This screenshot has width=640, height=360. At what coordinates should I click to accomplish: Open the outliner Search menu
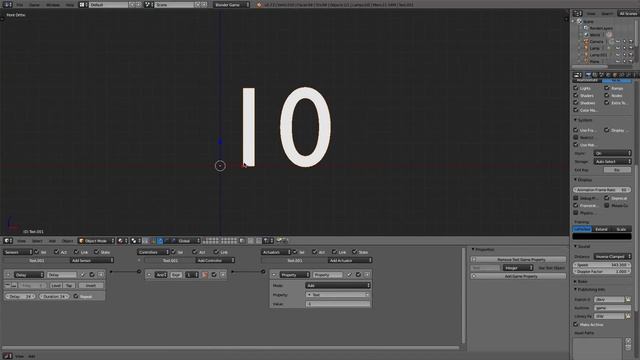[x=607, y=13]
